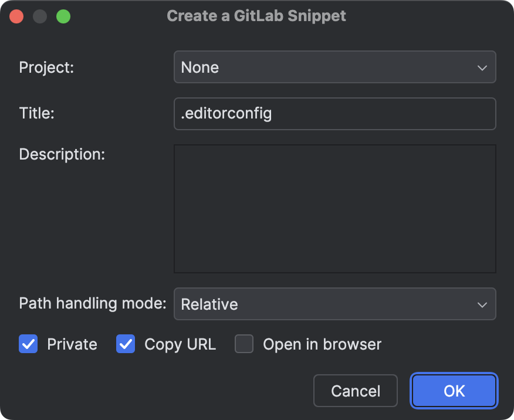Image resolution: width=514 pixels, height=420 pixels.
Task: Click the gray minimize button in the title bar
Action: [40, 16]
